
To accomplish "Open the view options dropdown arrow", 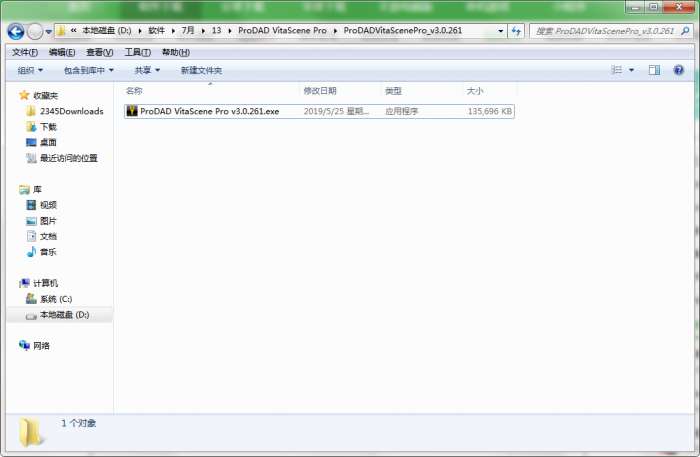I will [x=631, y=70].
